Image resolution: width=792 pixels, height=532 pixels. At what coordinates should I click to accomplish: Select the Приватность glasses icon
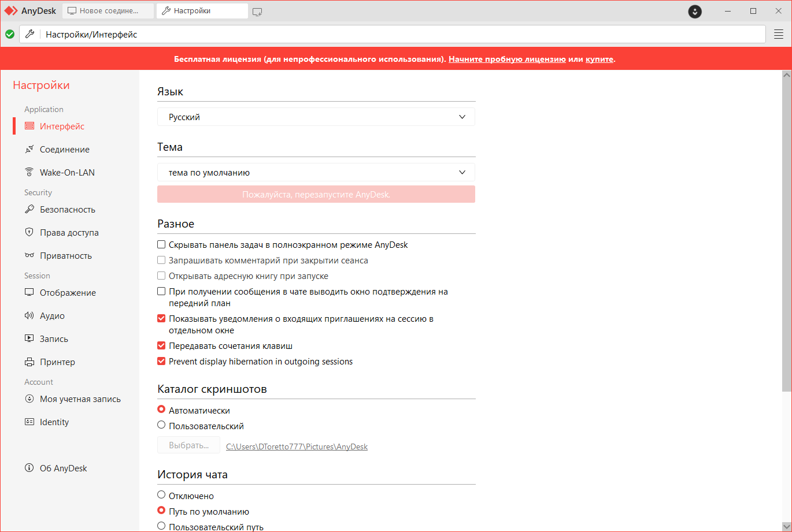pos(29,255)
